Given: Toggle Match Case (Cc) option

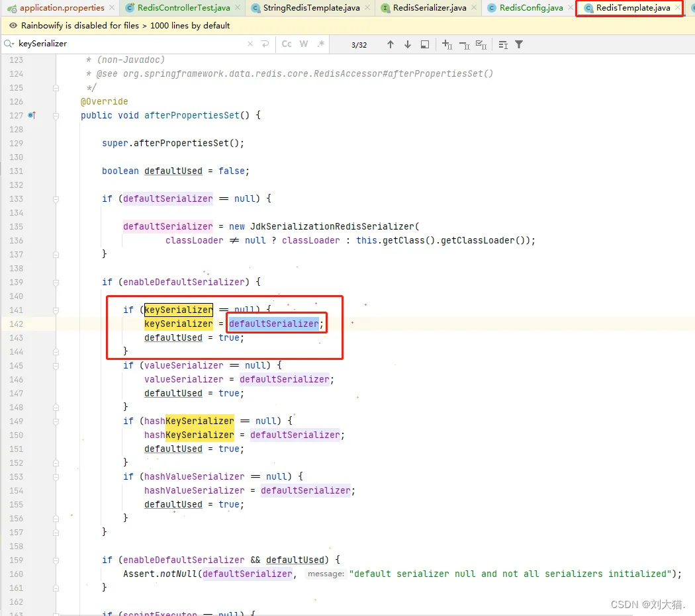Looking at the screenshot, I should [x=287, y=44].
